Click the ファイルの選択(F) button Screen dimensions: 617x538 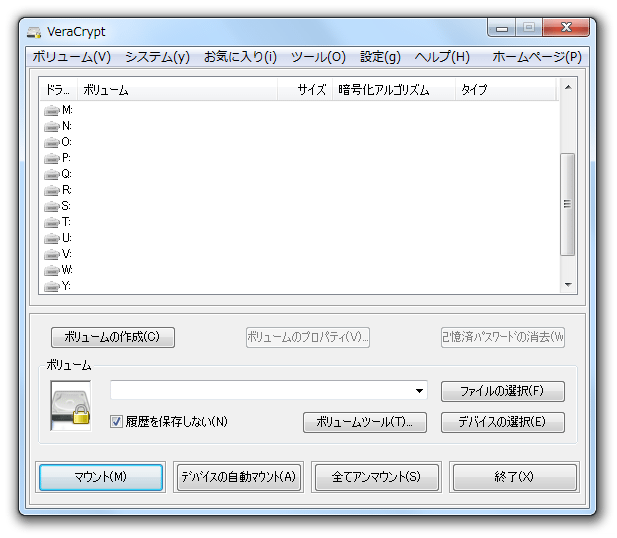pos(502,391)
